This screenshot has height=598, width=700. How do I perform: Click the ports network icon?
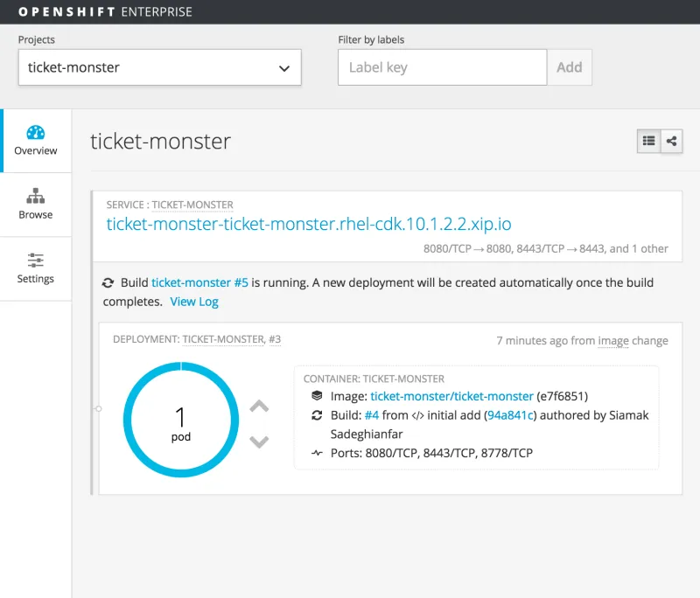[x=317, y=453]
